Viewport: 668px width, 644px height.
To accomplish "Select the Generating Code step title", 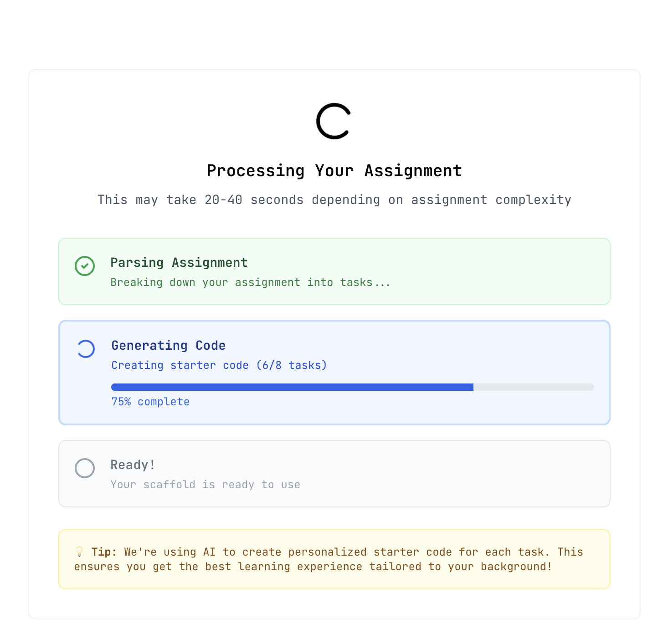I will pyautogui.click(x=168, y=346).
